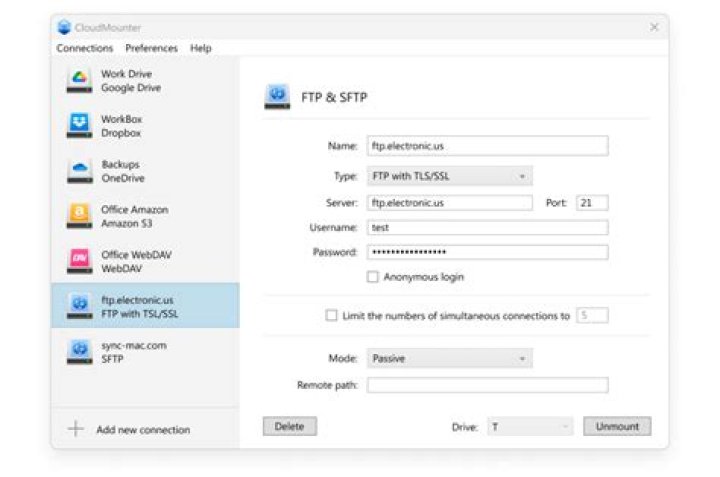This screenshot has height=477, width=720.
Task: Click the Anonymous login label
Action: click(423, 277)
